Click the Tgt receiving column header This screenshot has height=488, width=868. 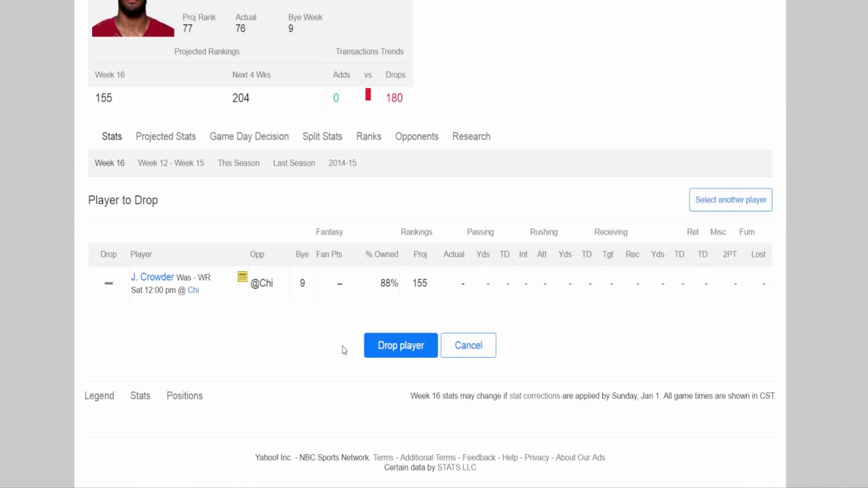pos(608,254)
